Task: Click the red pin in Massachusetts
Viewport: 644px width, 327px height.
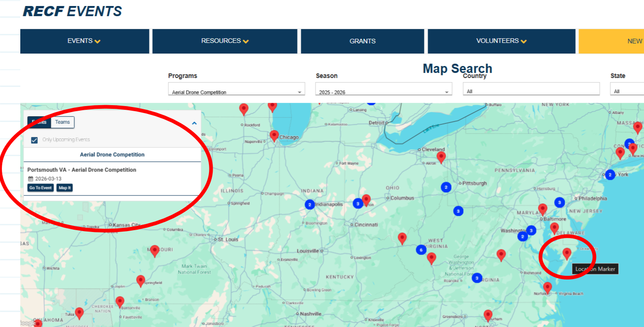Action: coord(638,127)
